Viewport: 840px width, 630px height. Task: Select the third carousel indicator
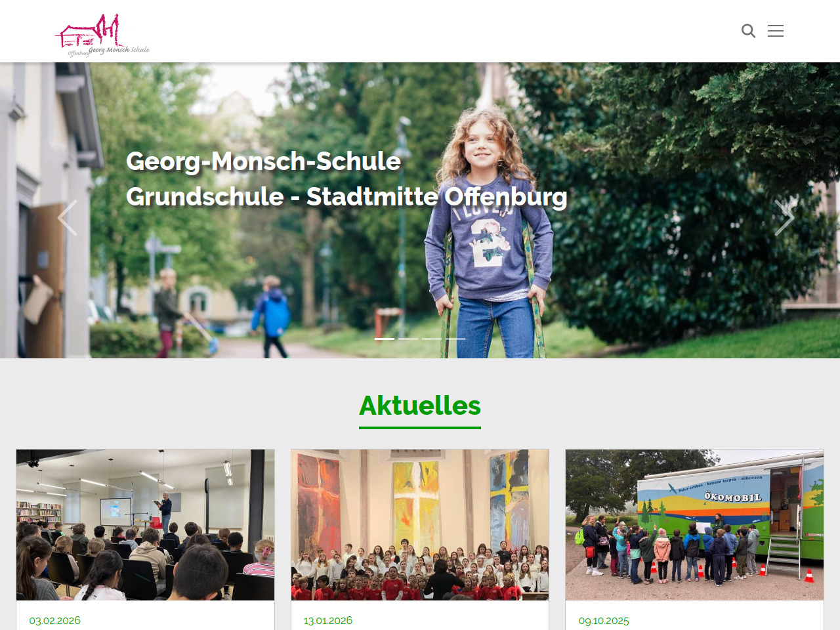(x=432, y=339)
